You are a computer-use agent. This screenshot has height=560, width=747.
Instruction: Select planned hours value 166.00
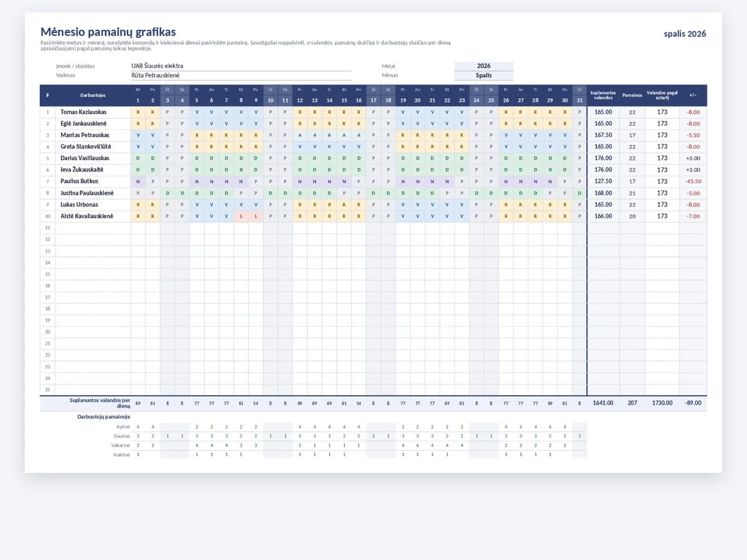[603, 216]
